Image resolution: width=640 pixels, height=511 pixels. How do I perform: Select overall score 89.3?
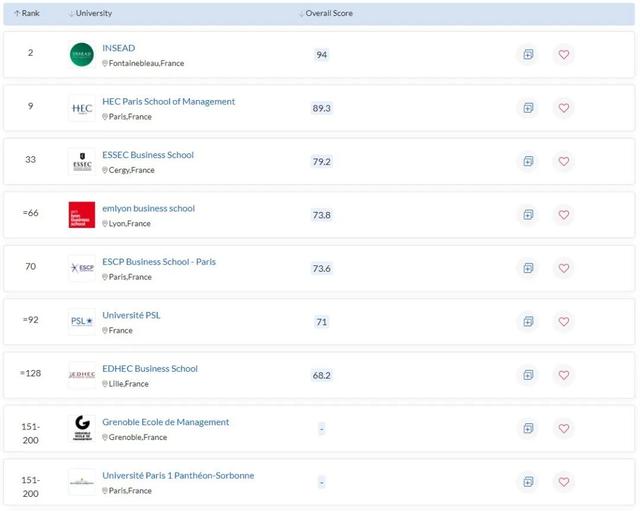pos(322,108)
